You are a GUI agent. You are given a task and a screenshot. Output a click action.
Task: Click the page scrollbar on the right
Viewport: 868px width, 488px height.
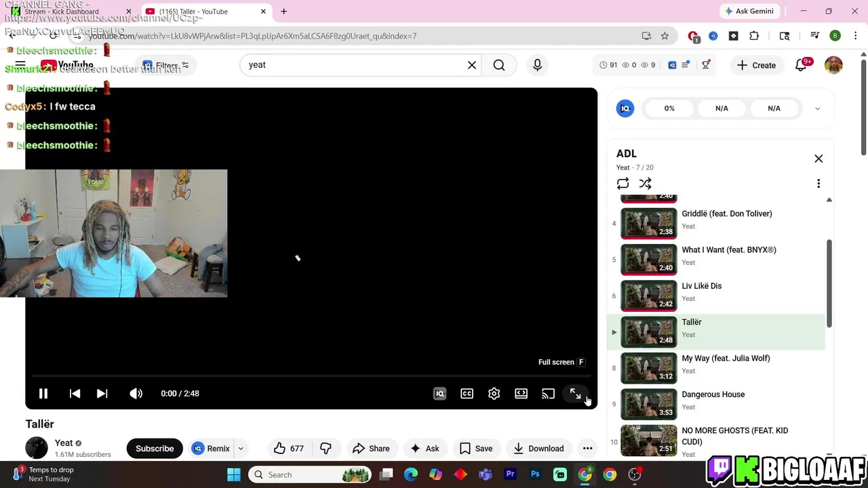point(863,108)
